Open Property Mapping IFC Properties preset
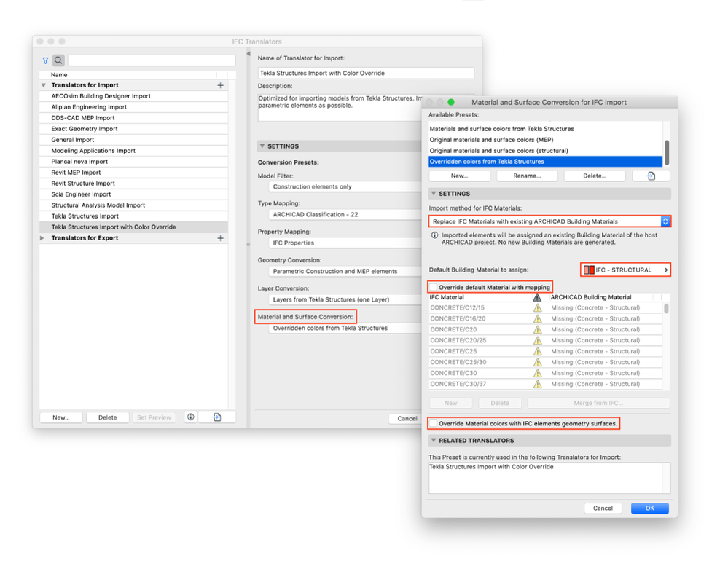The image size is (728, 566). [x=345, y=243]
